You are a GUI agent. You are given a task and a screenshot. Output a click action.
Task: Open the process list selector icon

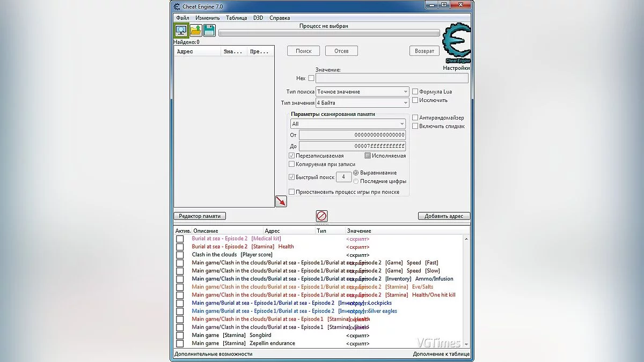click(181, 31)
